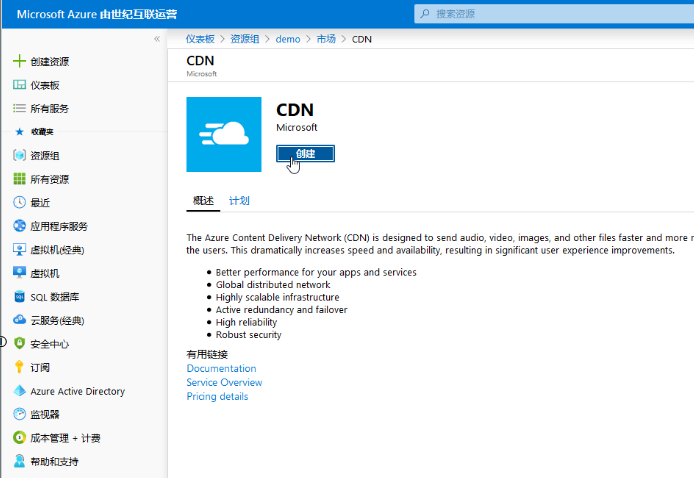The height and width of the screenshot is (478, 694).
Task: Open the Recent clock icon
Action: 19,202
